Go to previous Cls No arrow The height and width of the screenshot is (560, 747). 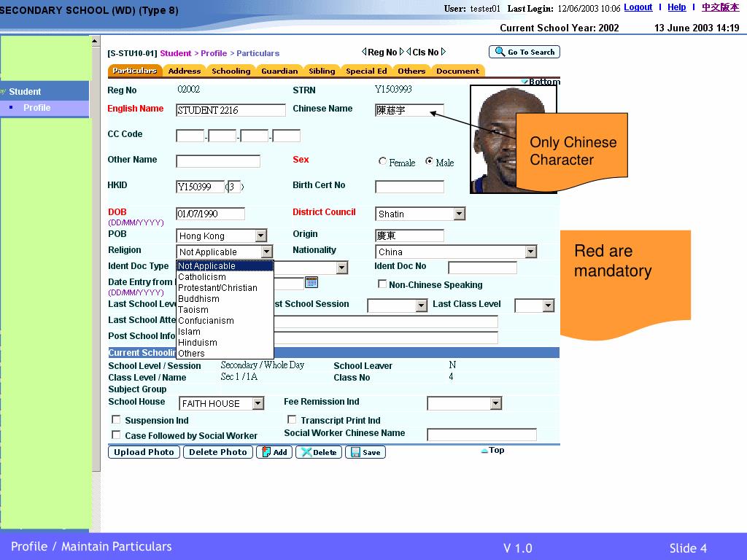[409, 52]
